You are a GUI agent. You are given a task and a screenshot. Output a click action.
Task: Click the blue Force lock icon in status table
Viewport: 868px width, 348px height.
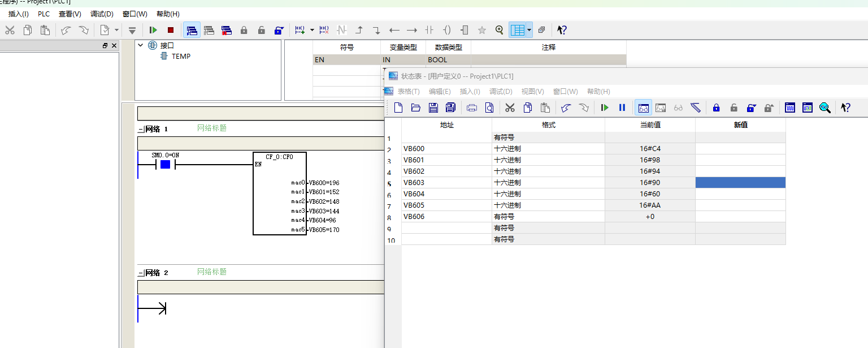tap(717, 108)
